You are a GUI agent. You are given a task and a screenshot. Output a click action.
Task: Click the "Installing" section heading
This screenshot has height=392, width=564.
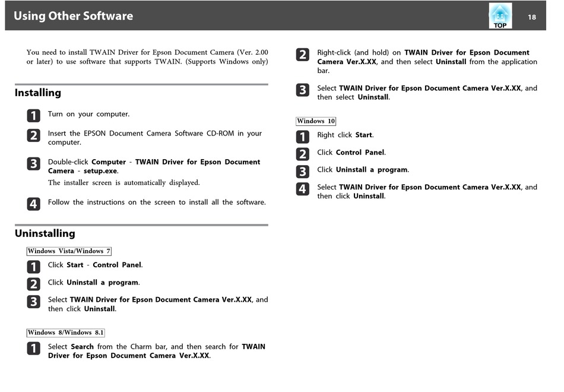point(38,93)
